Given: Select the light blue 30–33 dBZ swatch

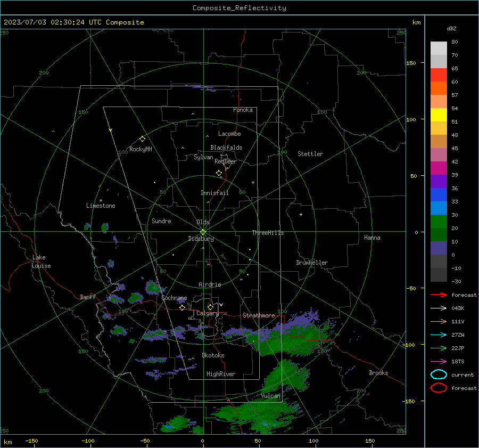Looking at the screenshot, I should tap(439, 208).
